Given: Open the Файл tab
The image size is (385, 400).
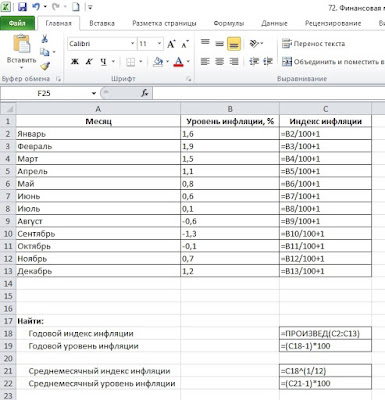Looking at the screenshot, I should click(17, 23).
